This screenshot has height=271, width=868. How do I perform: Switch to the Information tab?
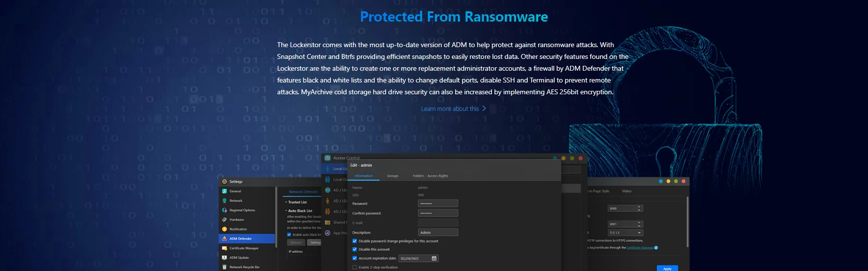pos(364,176)
